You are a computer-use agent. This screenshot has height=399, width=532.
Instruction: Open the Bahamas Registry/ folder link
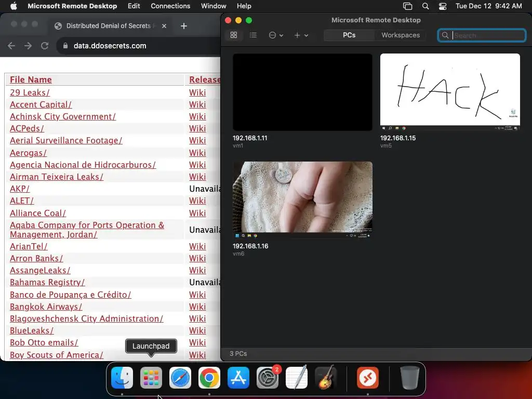tap(47, 282)
